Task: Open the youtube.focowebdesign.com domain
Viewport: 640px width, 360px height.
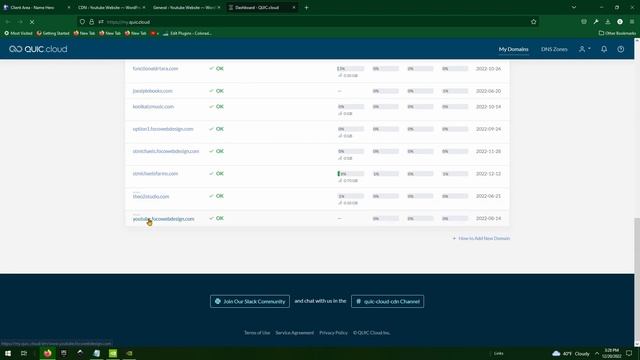Action: click(163, 219)
